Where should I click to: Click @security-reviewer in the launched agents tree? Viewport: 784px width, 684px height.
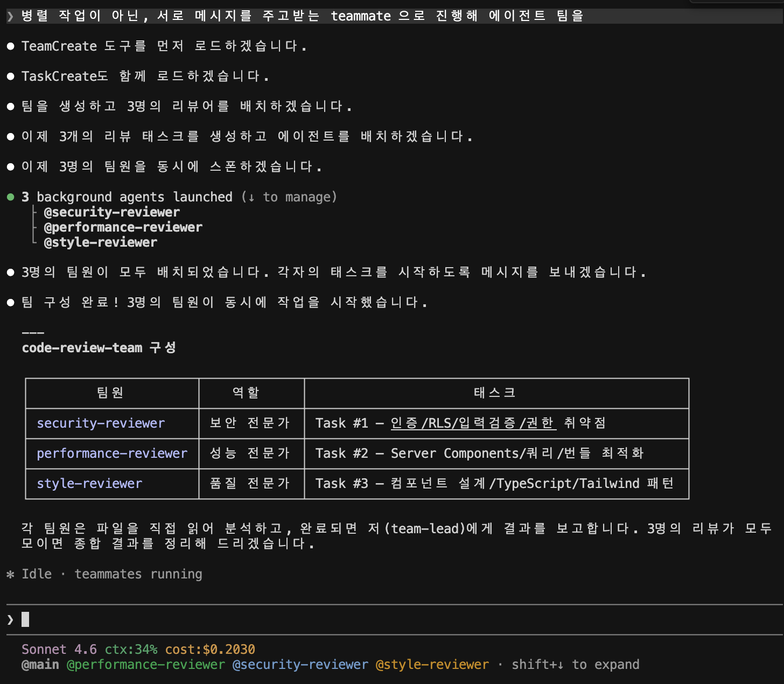coord(112,212)
